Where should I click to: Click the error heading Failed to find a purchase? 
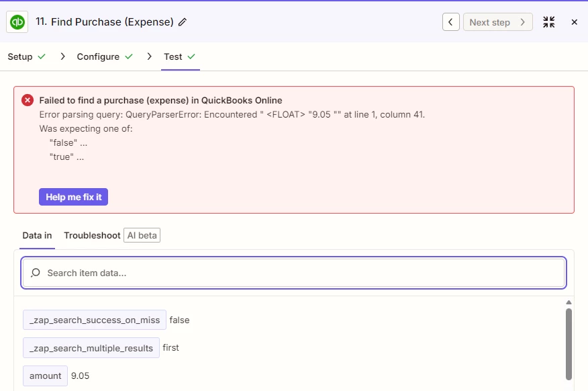point(160,100)
